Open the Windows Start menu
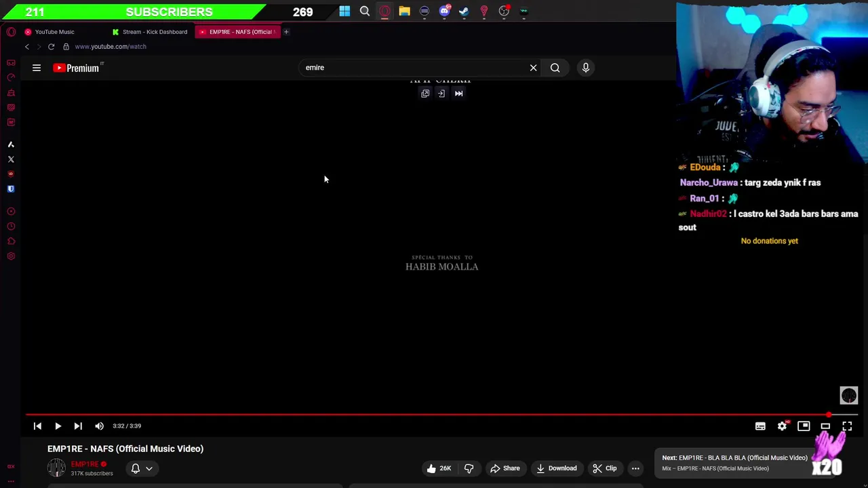The image size is (868, 488). pyautogui.click(x=344, y=11)
